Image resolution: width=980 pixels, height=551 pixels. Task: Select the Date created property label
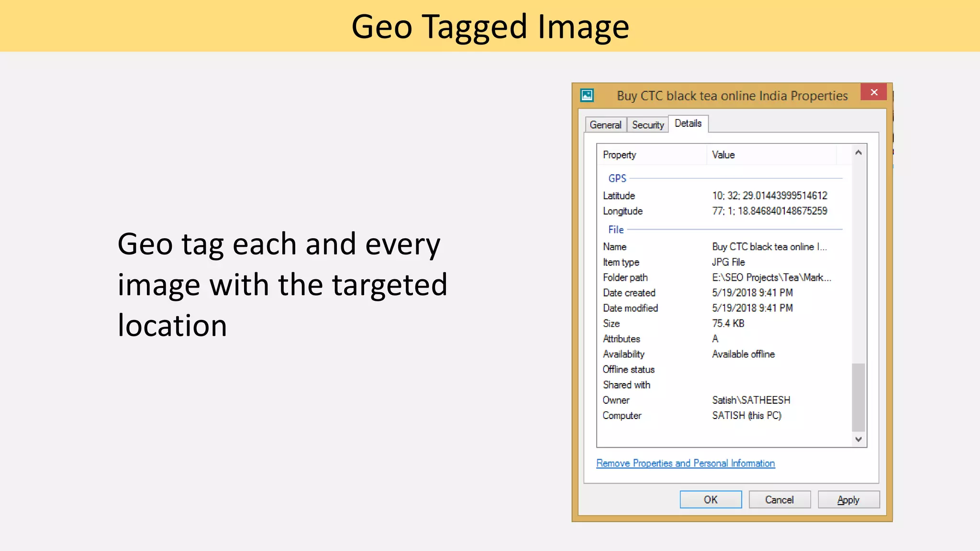629,293
